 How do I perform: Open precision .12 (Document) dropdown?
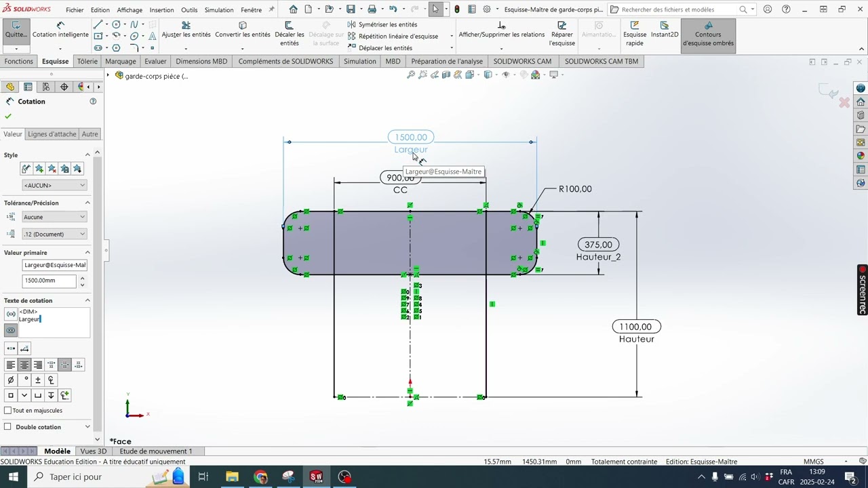(54, 234)
